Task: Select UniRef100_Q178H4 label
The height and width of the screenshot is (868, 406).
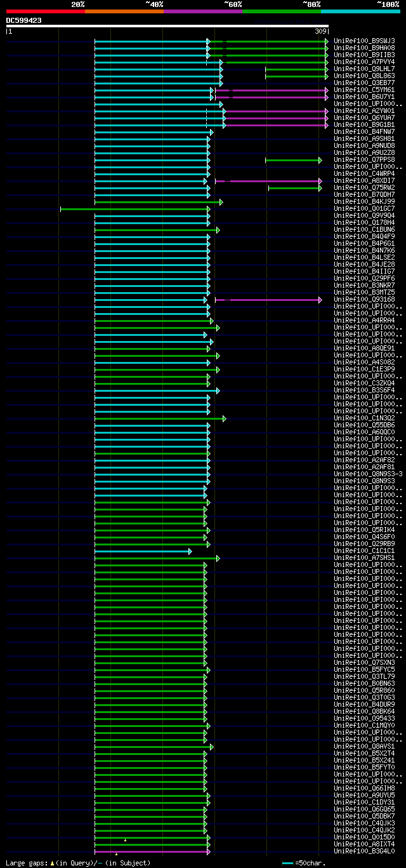Action: pyautogui.click(x=364, y=222)
